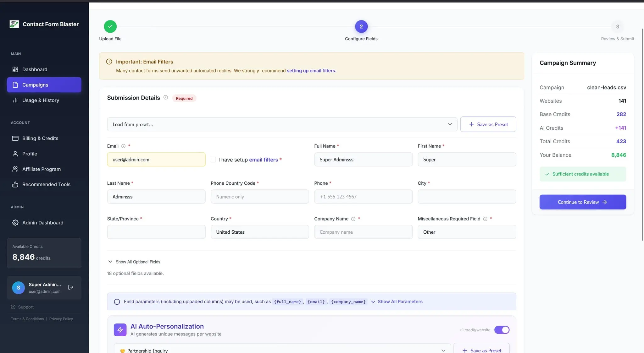Click the First Name input field
The width and height of the screenshot is (644, 353).
tap(467, 160)
